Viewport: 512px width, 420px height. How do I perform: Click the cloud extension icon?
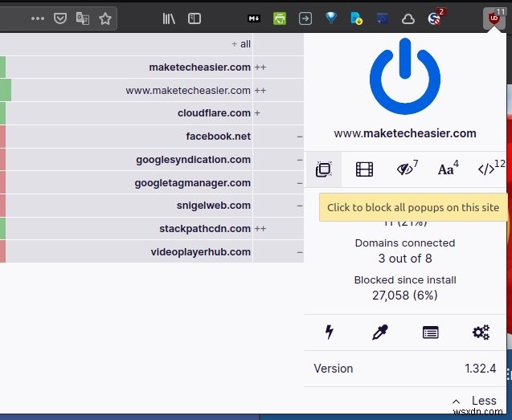(408, 19)
